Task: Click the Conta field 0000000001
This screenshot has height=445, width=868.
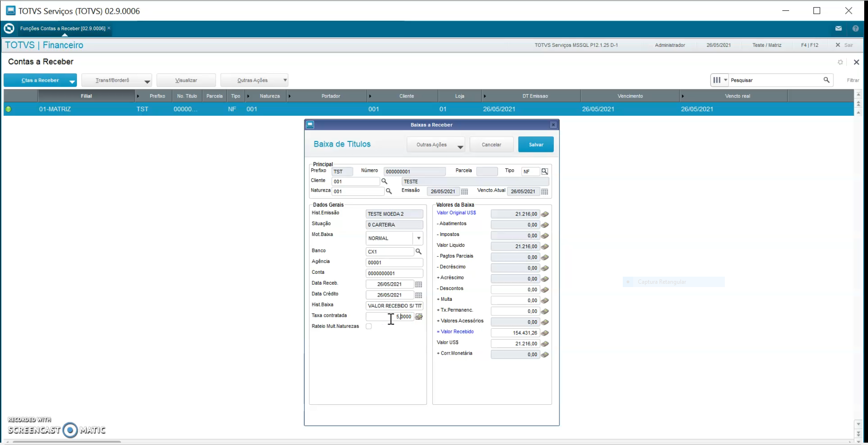Action: (x=395, y=273)
